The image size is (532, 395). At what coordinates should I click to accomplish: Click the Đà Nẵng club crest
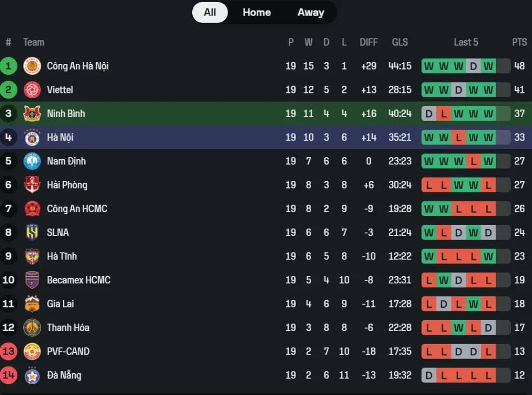point(32,375)
